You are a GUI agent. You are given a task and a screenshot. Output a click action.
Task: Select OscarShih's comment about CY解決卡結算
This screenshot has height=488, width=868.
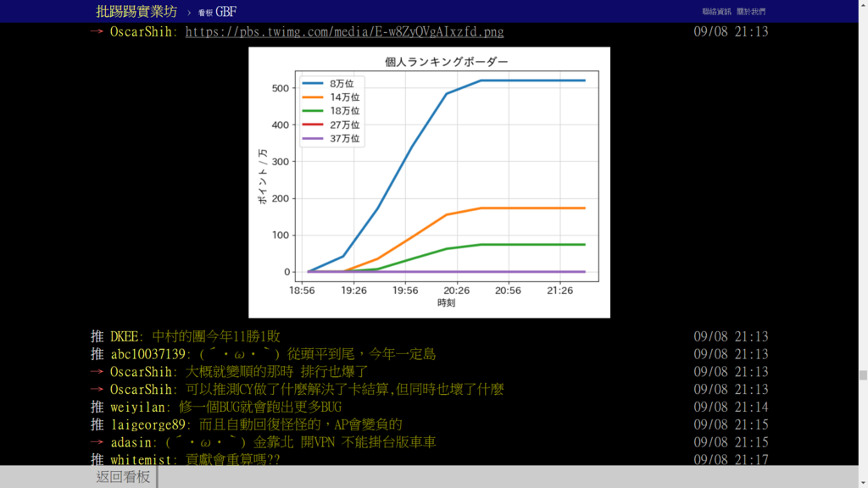(344, 390)
